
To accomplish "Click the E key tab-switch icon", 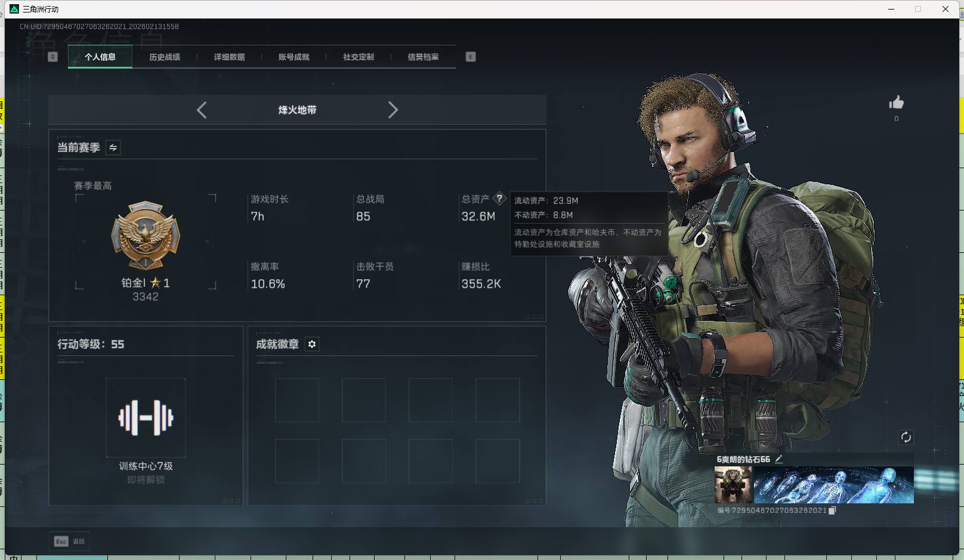I will (471, 57).
